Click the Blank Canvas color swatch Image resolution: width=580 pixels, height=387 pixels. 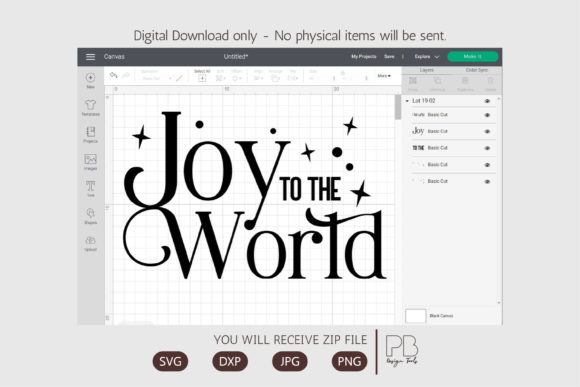coord(416,316)
